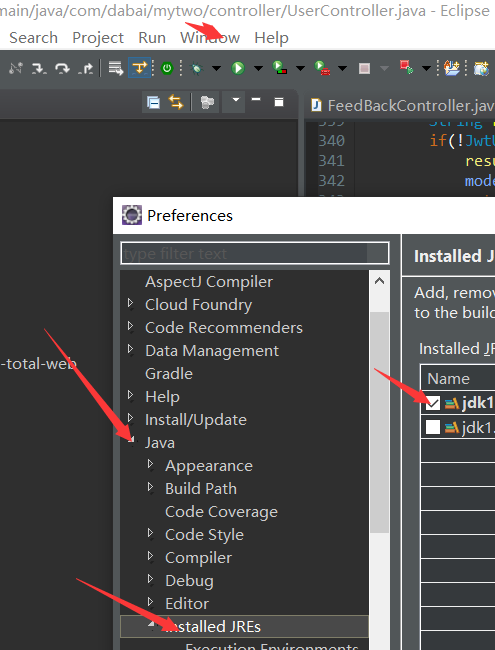The image size is (495, 650).
Task: Click the preferences tree scrollbar thumb
Action: (379, 423)
